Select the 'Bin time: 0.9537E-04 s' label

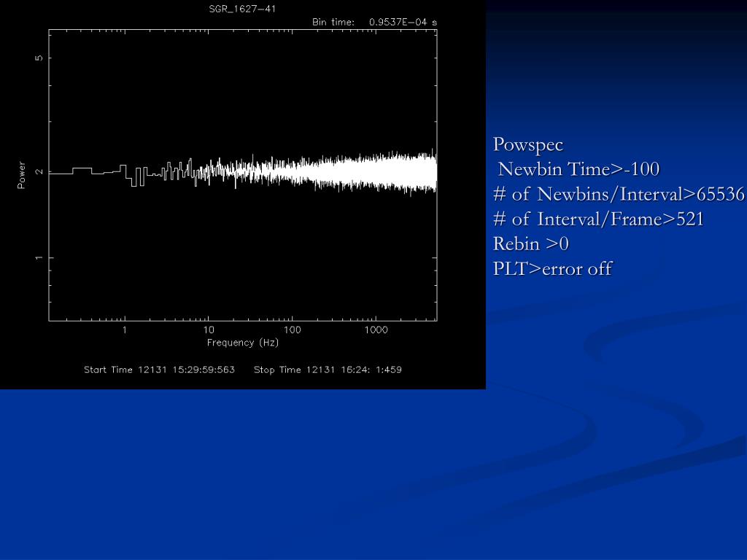[x=374, y=22]
